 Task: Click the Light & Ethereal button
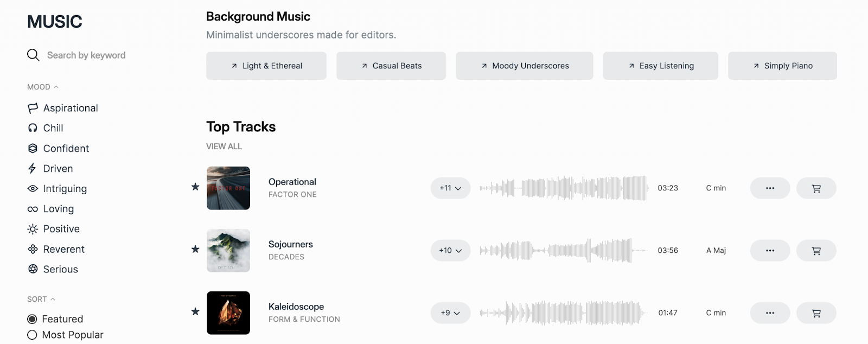[266, 66]
